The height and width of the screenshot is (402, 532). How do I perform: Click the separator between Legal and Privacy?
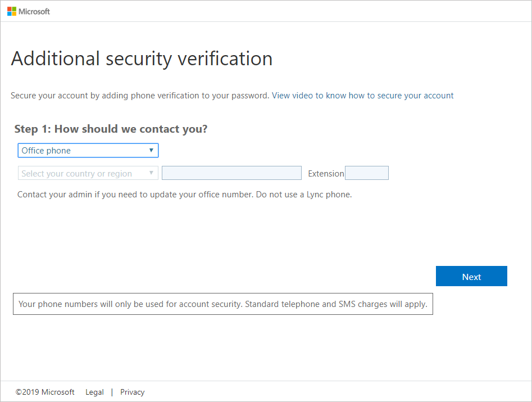click(x=112, y=392)
